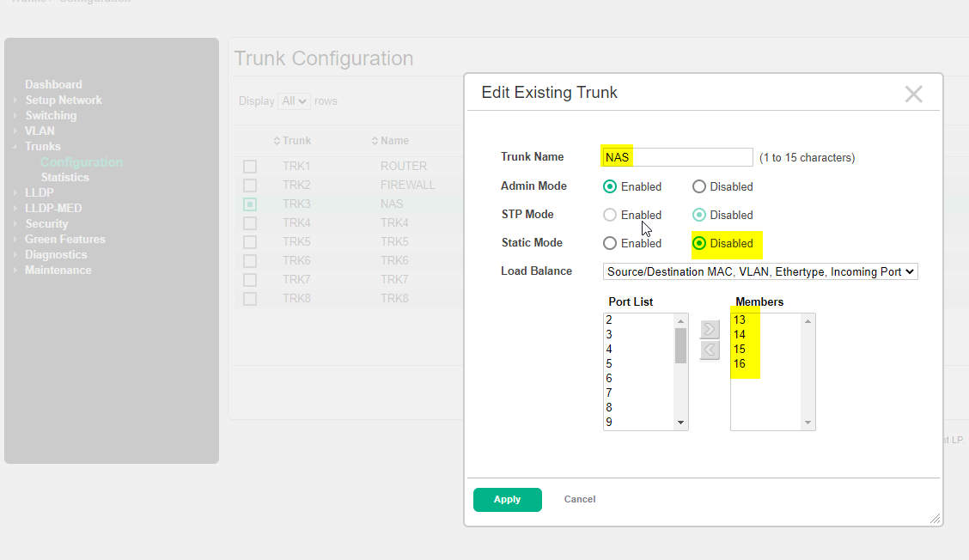969x560 pixels.
Task: Expand the VLAN menu section
Action: pos(40,131)
